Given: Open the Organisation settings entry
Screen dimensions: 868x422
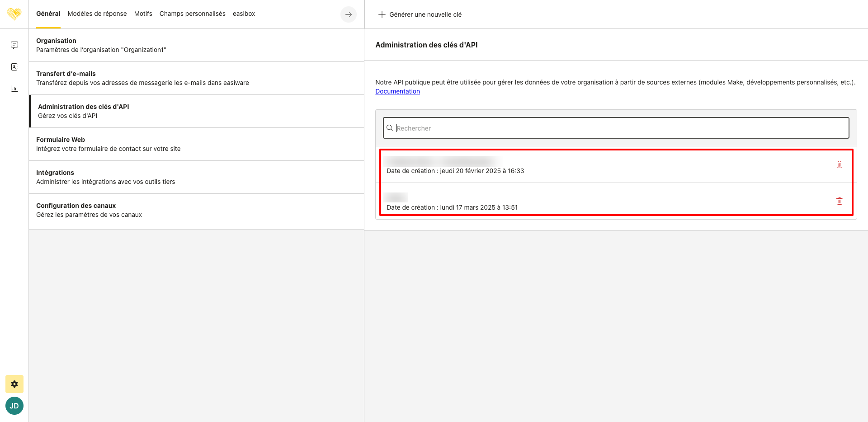Looking at the screenshot, I should [x=196, y=45].
